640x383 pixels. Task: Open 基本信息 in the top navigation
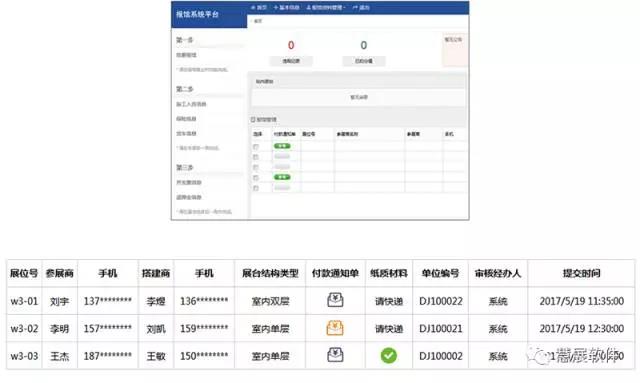click(287, 7)
